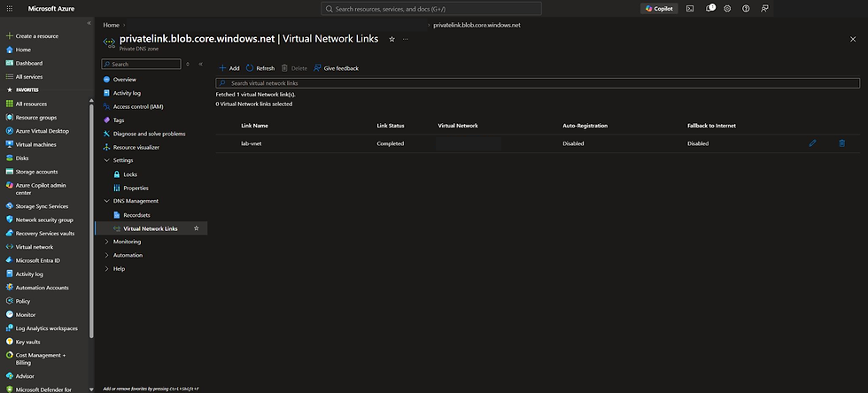Open Virtual machines
This screenshot has width=868, height=393.
pos(30,144)
